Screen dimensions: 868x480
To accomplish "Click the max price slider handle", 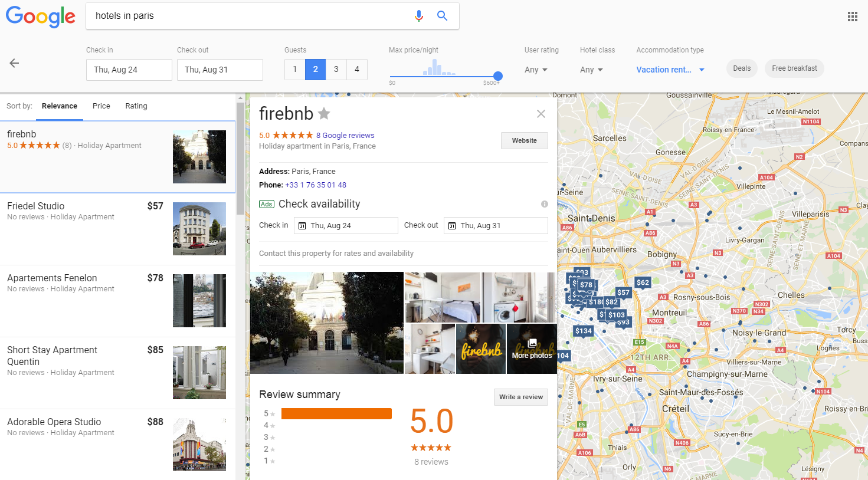I will tap(498, 76).
